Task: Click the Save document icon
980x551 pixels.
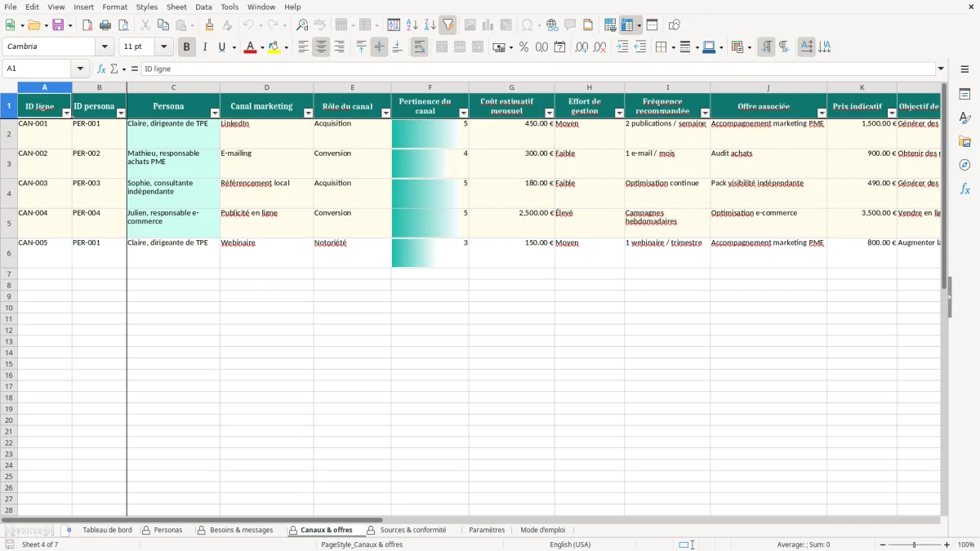Action: point(58,25)
